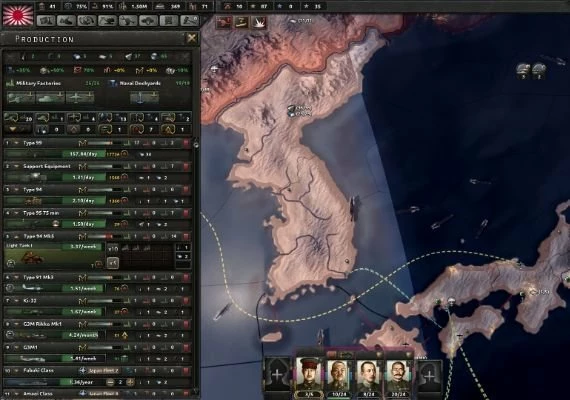Create a new army group with the right plus silhouette
The image size is (570, 400).
coord(429,376)
